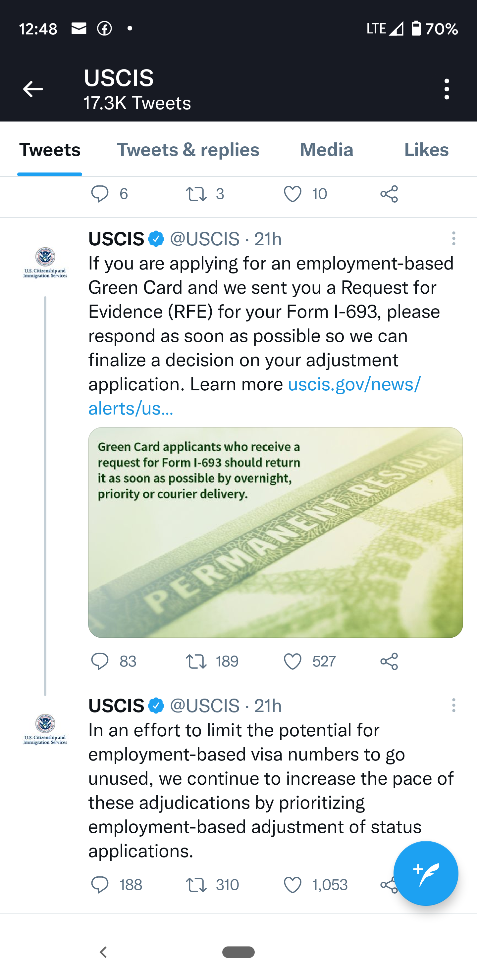Switch to Tweets & replies tab
Screen dimensions: 477x980
point(188,150)
